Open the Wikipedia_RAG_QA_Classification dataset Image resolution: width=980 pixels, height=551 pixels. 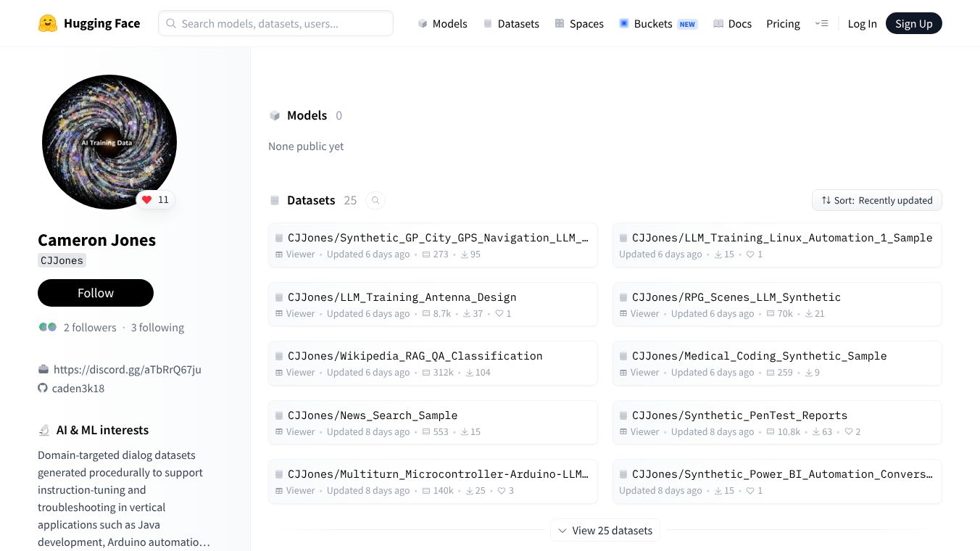415,356
